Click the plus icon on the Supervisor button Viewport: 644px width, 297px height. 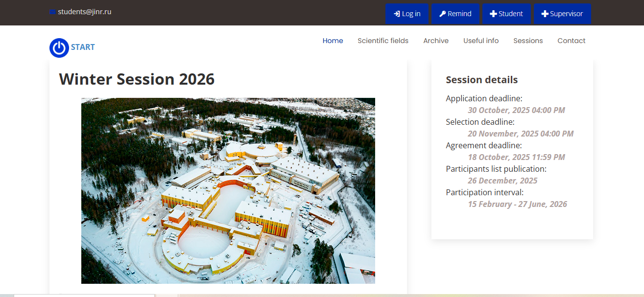(x=545, y=14)
